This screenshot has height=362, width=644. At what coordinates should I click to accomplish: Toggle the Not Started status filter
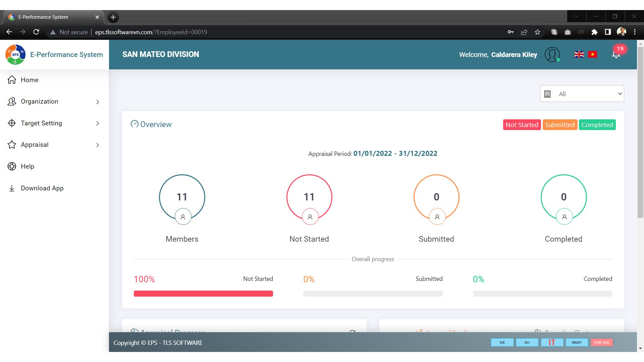tap(522, 125)
